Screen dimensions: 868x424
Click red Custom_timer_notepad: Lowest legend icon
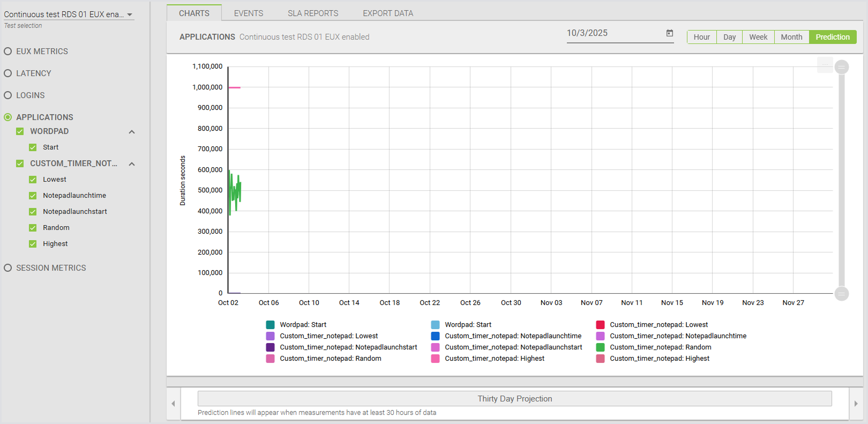(x=600, y=325)
